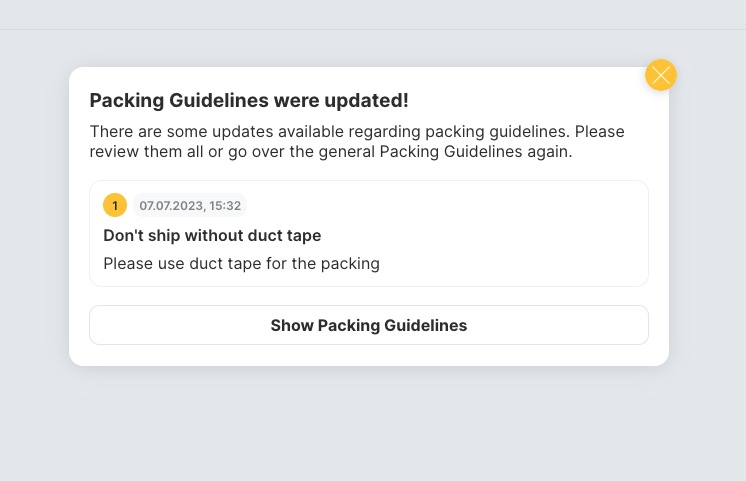
Task: Click the "Please use duct tape for the packing" text
Action: tap(242, 264)
